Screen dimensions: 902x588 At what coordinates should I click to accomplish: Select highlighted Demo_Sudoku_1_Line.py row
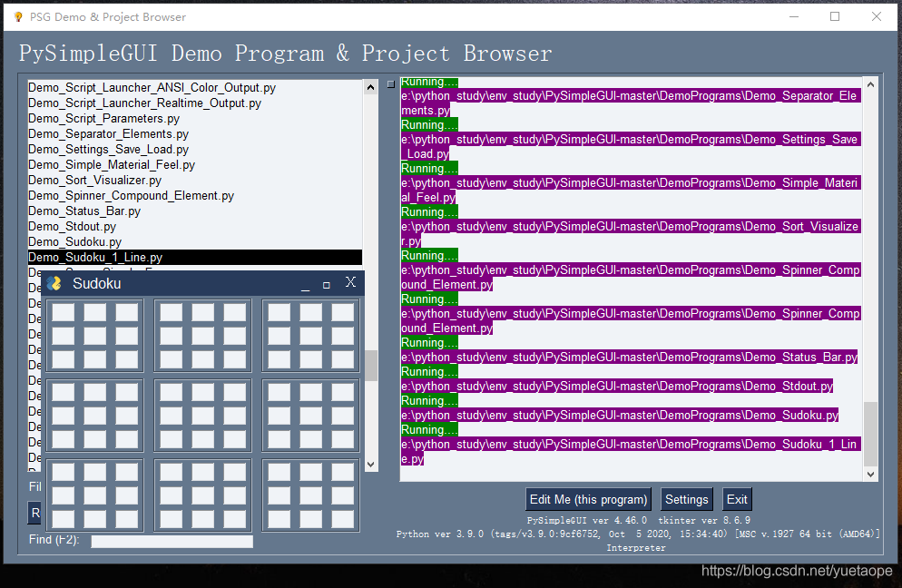195,257
